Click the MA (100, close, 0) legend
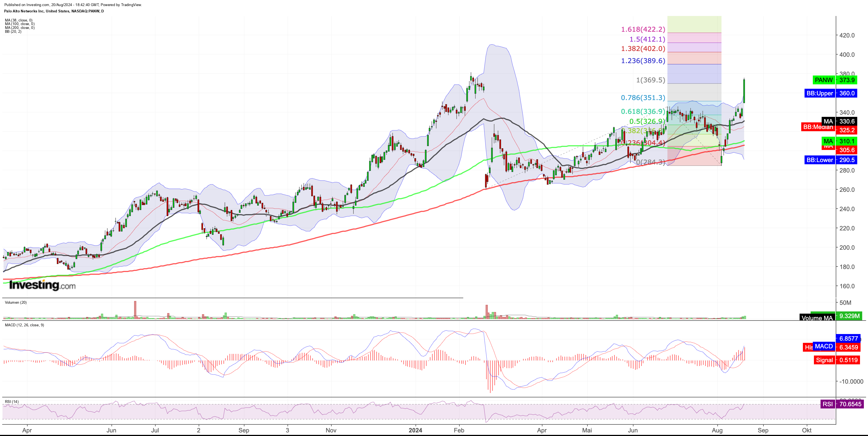 coord(20,24)
